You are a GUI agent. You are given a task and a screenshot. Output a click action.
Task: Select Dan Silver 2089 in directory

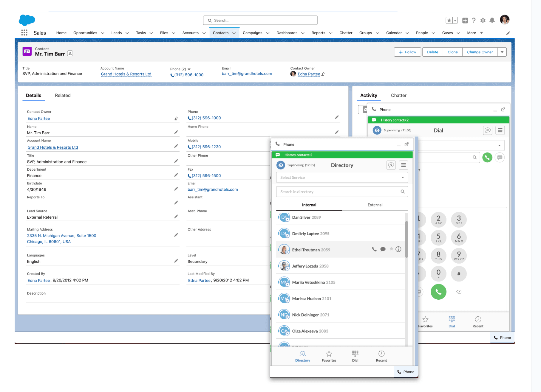click(341, 217)
